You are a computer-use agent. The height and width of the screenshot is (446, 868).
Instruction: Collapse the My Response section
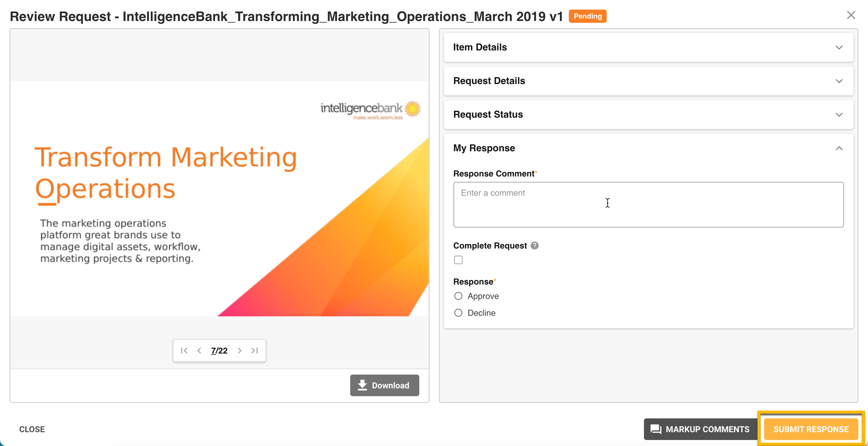839,148
